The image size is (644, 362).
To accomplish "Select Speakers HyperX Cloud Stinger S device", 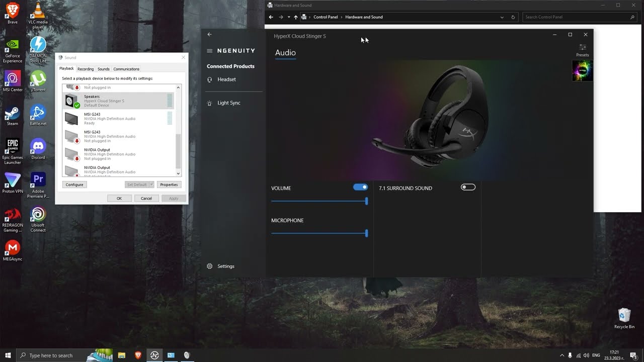I will [x=118, y=101].
